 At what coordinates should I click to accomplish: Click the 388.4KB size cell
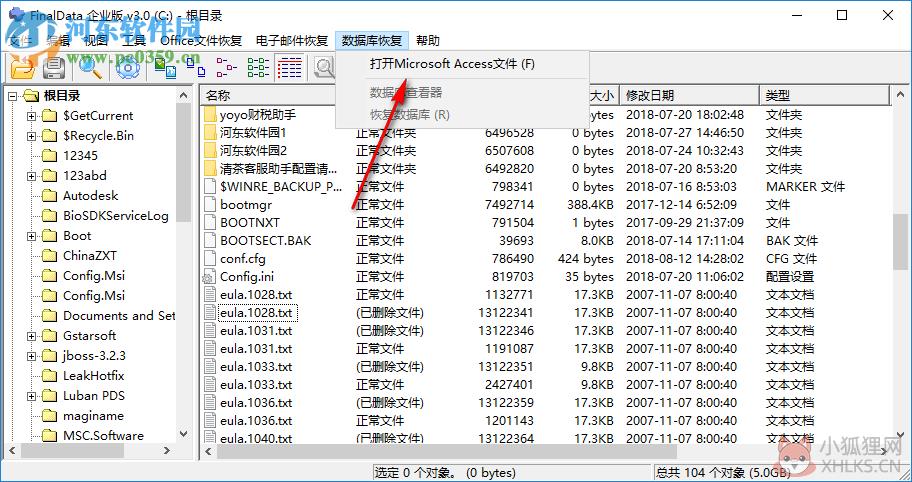(590, 205)
